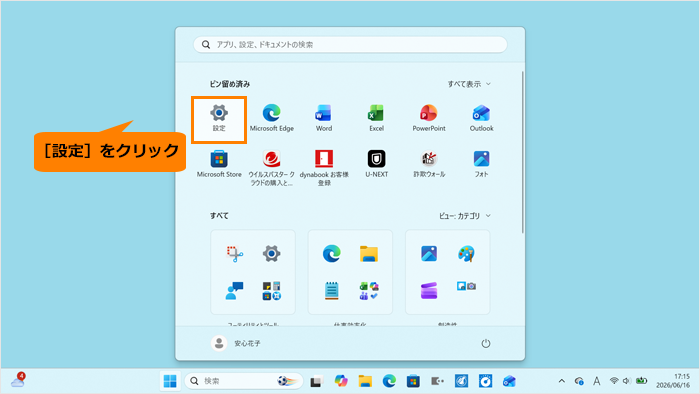Click the IME input mode A indicator
This screenshot has height=394, width=700.
(596, 381)
